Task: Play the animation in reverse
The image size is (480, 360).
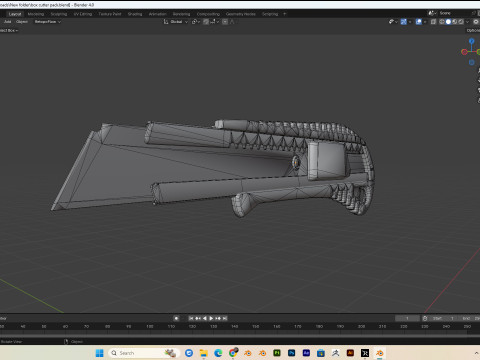Action: pos(205,318)
